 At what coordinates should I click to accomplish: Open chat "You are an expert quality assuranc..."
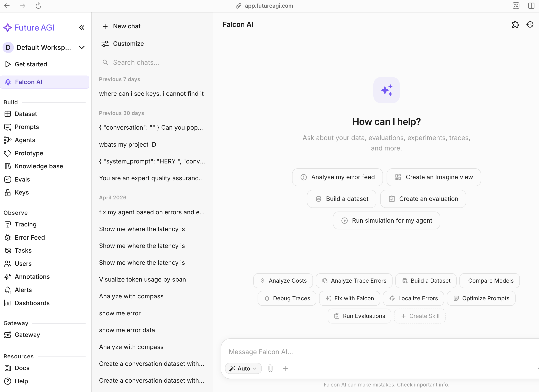(151, 178)
